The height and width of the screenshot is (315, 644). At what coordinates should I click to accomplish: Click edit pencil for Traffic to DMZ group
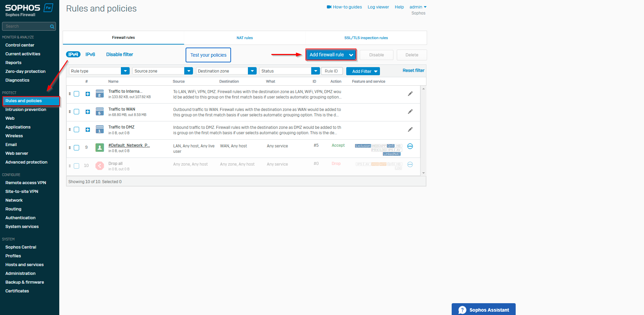[x=410, y=130]
